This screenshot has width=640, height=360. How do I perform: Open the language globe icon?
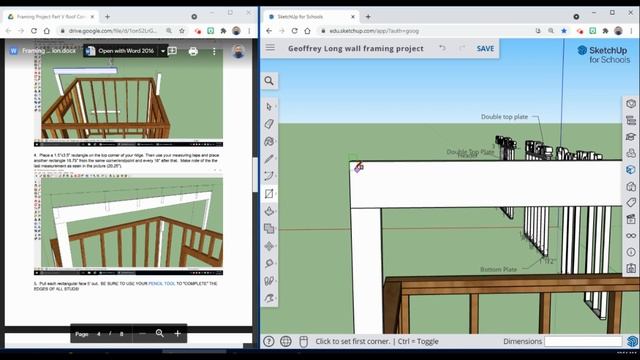click(x=286, y=341)
